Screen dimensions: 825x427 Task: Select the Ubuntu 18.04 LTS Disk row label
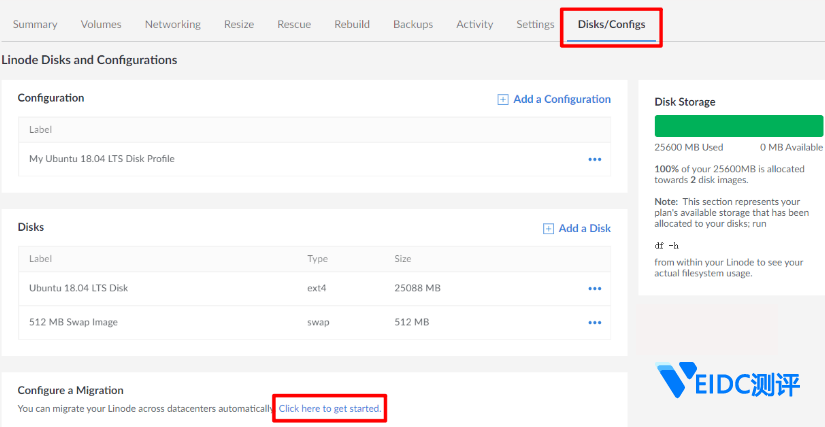[78, 289]
